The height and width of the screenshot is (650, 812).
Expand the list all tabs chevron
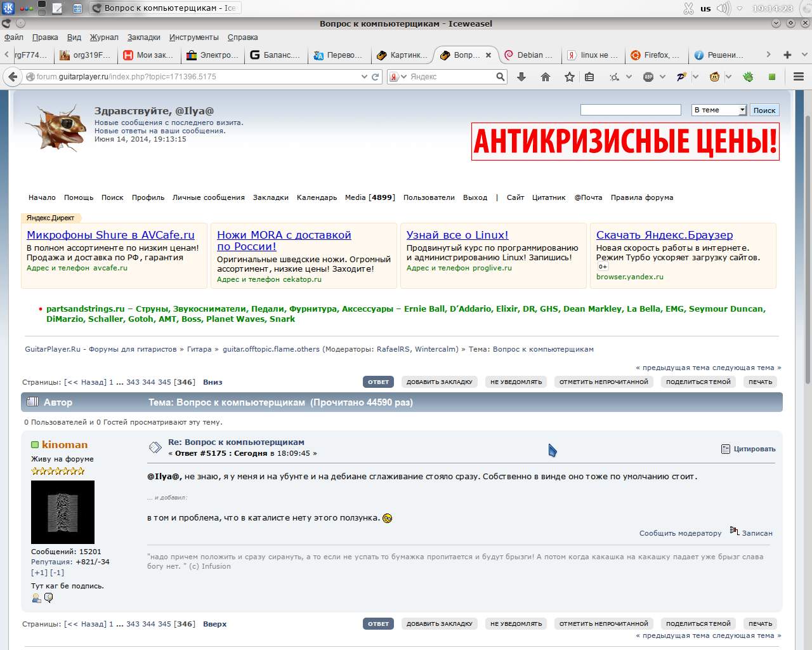point(804,55)
